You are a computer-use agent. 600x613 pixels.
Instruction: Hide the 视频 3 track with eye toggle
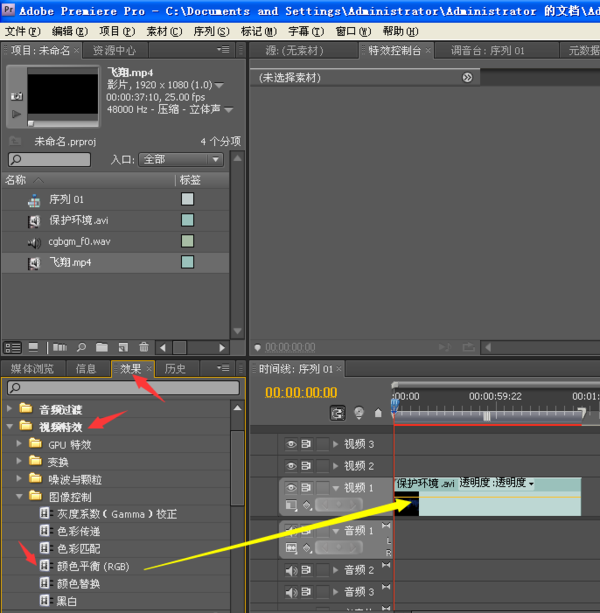click(x=292, y=444)
